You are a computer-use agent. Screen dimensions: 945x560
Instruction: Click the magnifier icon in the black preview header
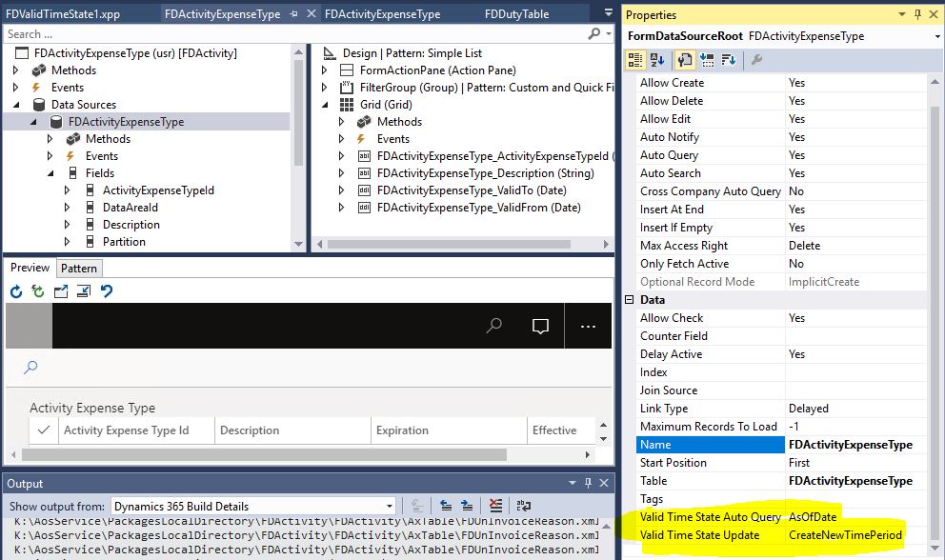pos(494,326)
